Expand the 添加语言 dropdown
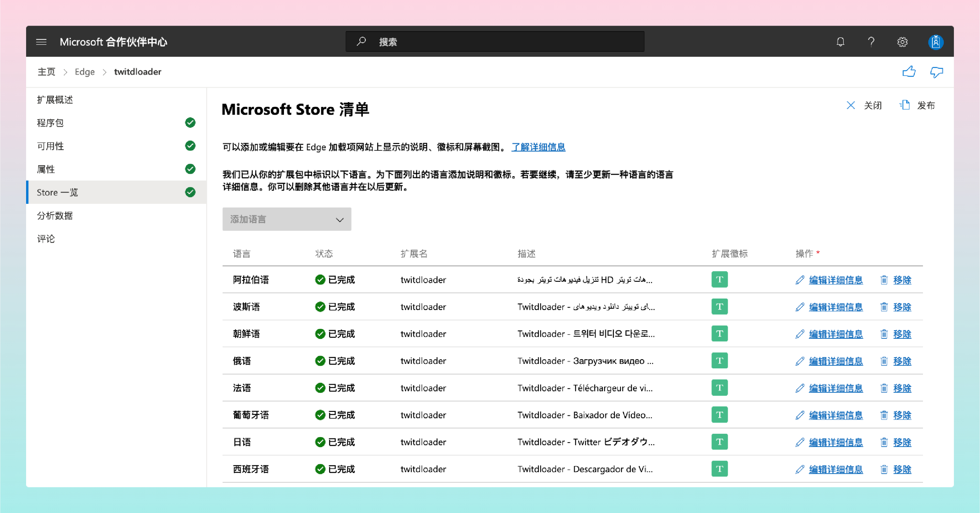 [x=286, y=219]
